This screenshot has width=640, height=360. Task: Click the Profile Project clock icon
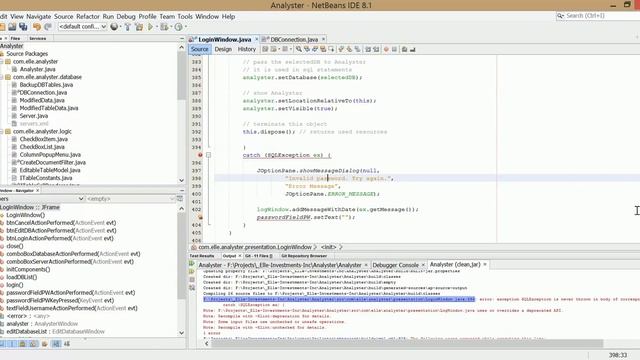(x=178, y=27)
